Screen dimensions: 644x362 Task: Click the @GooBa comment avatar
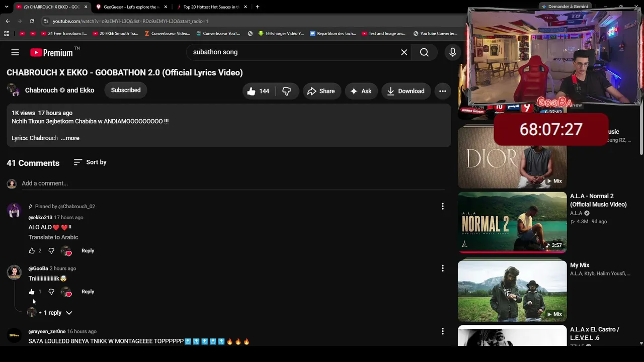coord(14,273)
